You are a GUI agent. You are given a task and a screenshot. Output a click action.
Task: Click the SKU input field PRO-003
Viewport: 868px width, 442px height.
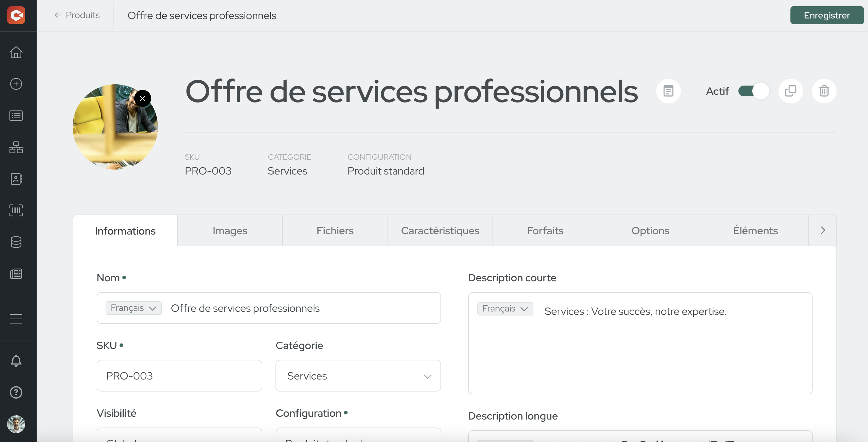click(x=179, y=376)
